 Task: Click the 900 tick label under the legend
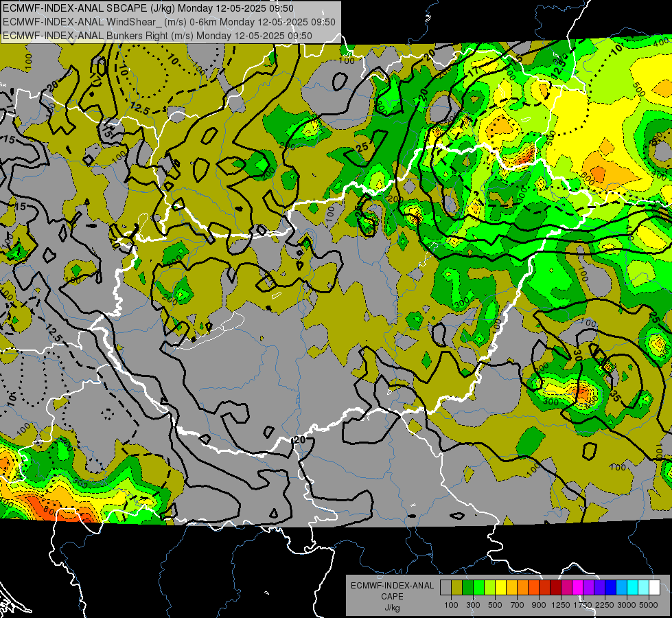point(539,605)
